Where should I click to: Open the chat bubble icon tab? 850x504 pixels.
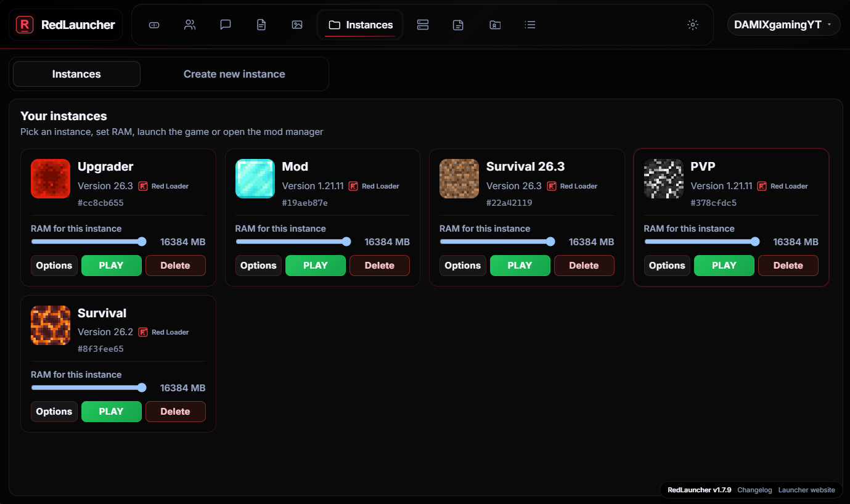(x=226, y=25)
